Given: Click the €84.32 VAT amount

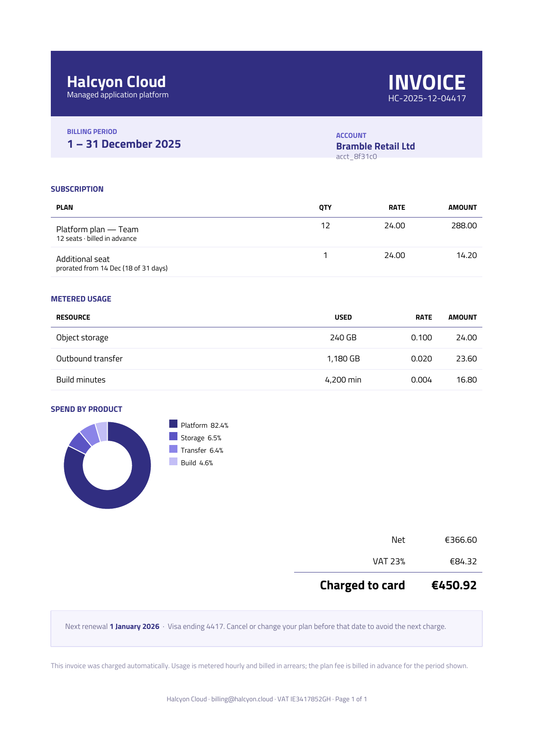Looking at the screenshot, I should point(463,562).
